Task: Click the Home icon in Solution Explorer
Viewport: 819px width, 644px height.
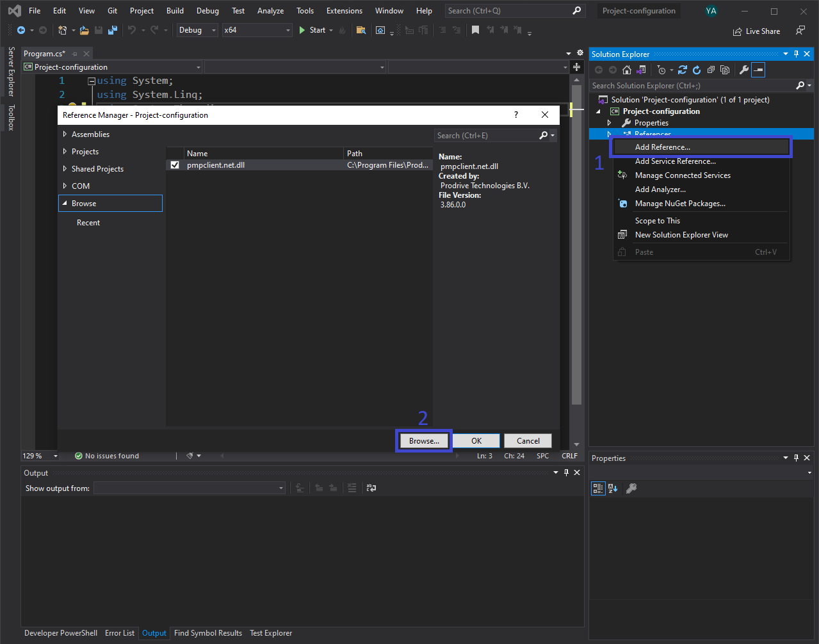Action: [x=627, y=70]
